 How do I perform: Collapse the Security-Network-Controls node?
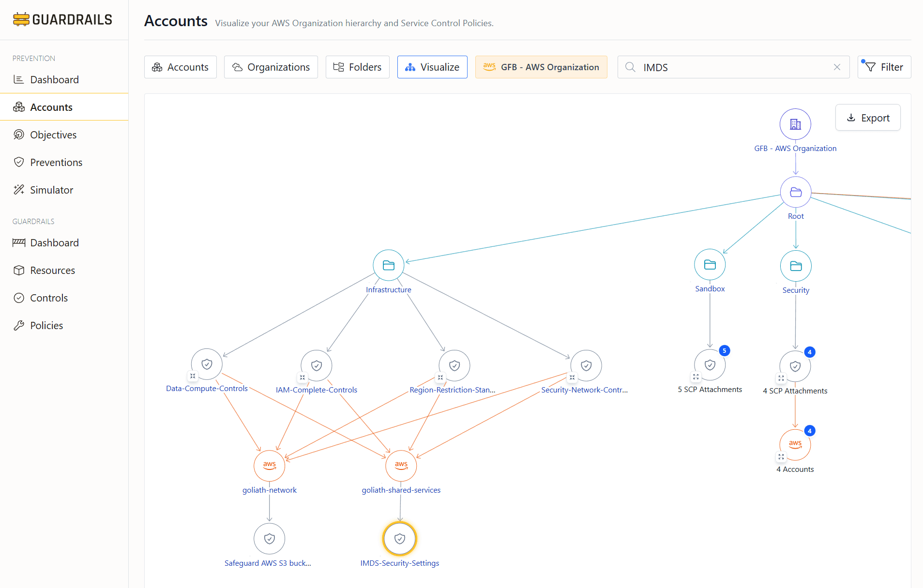(x=572, y=377)
